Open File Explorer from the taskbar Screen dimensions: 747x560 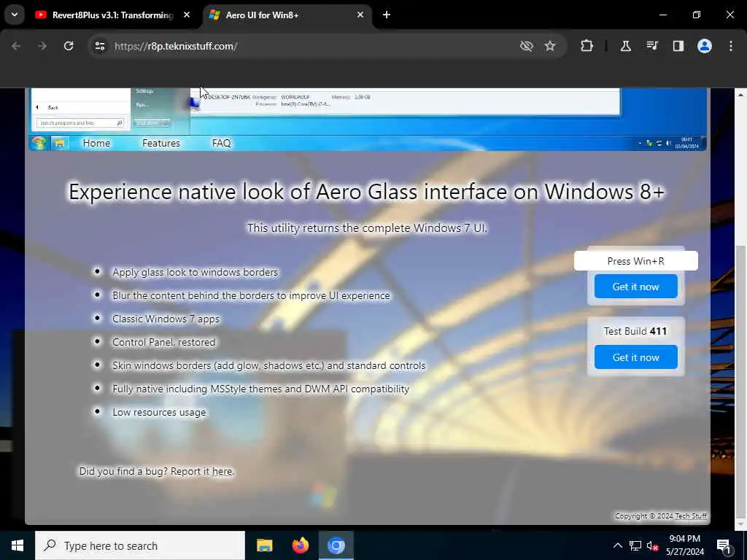coord(264,545)
